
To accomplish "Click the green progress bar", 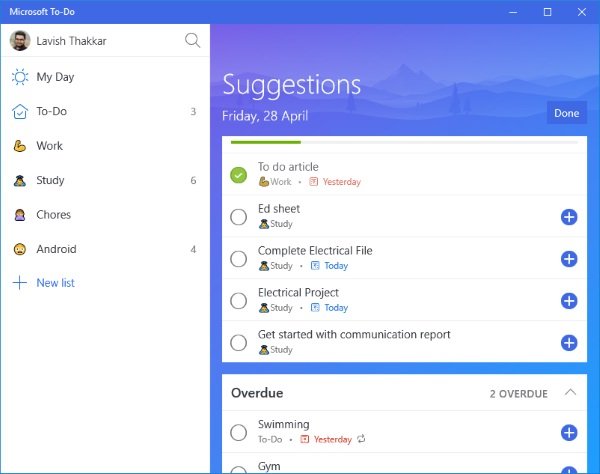I will click(266, 142).
